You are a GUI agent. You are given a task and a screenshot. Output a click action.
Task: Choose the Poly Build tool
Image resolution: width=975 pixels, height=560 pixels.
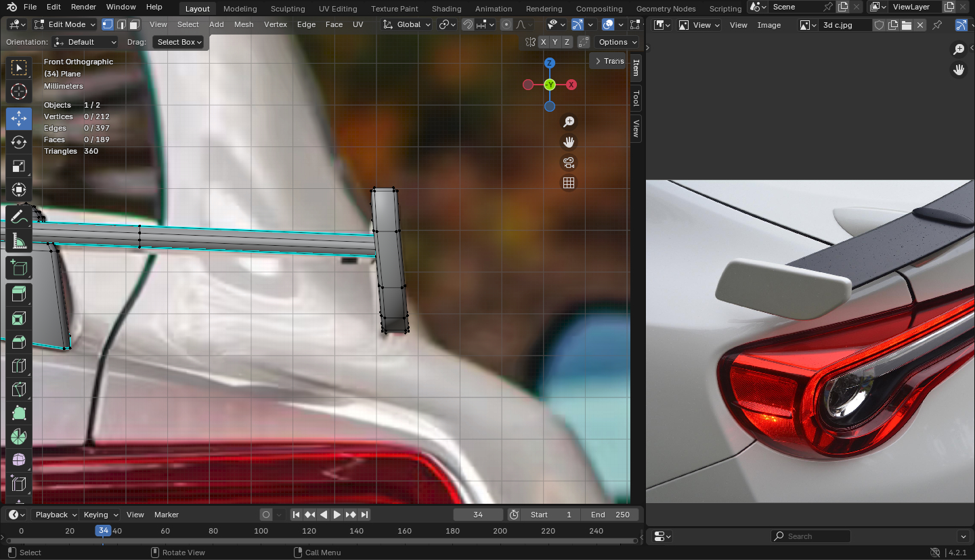(x=19, y=413)
